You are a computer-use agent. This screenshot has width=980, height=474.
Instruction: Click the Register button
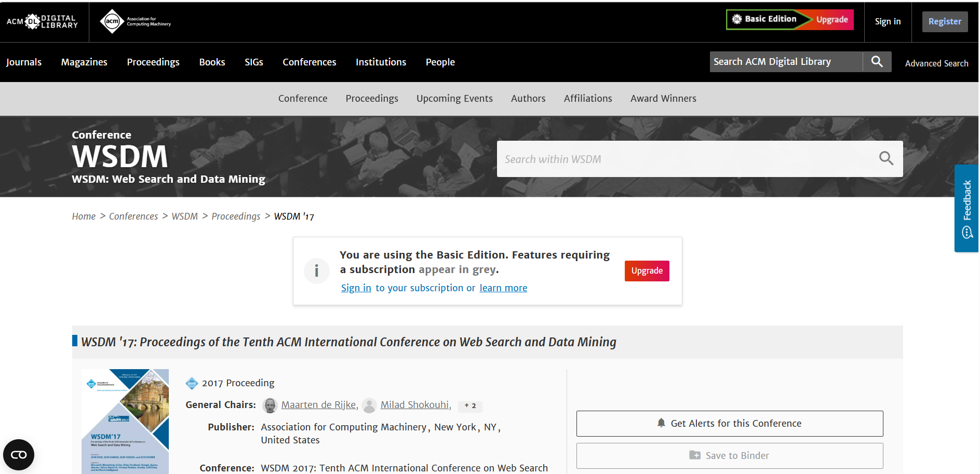[945, 22]
